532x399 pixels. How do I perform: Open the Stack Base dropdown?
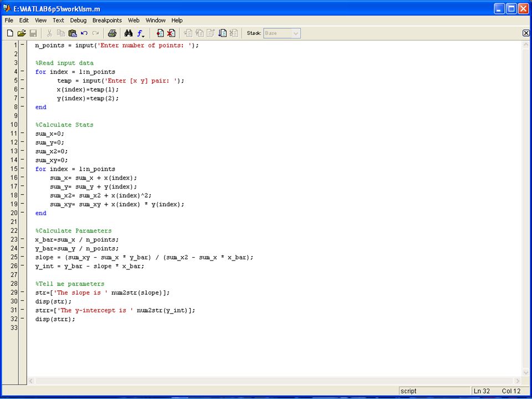pyautogui.click(x=282, y=33)
